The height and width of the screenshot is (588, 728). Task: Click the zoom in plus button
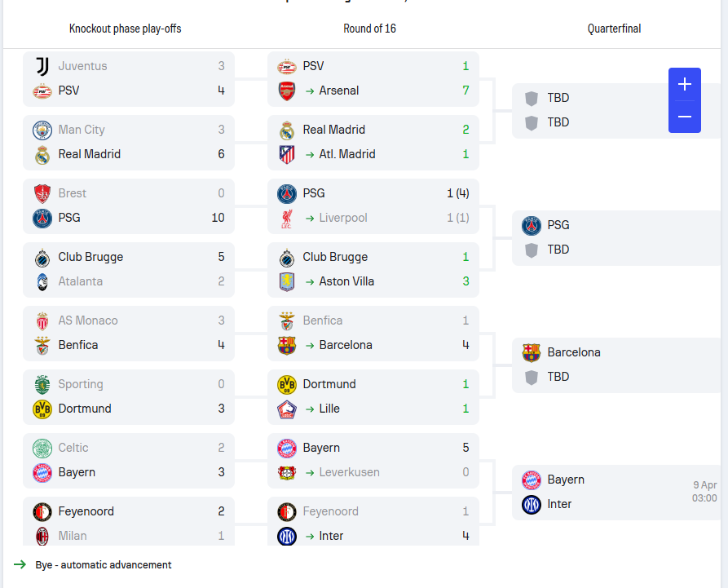(x=684, y=85)
